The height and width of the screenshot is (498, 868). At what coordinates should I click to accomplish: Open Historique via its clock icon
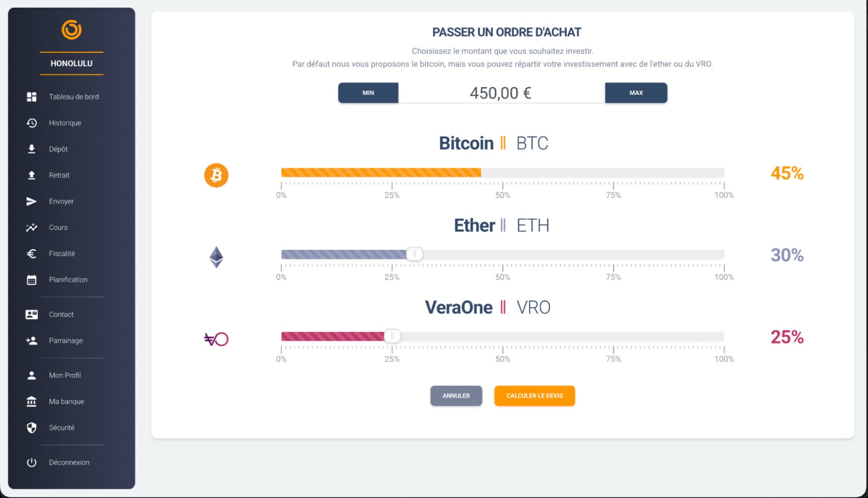(31, 123)
